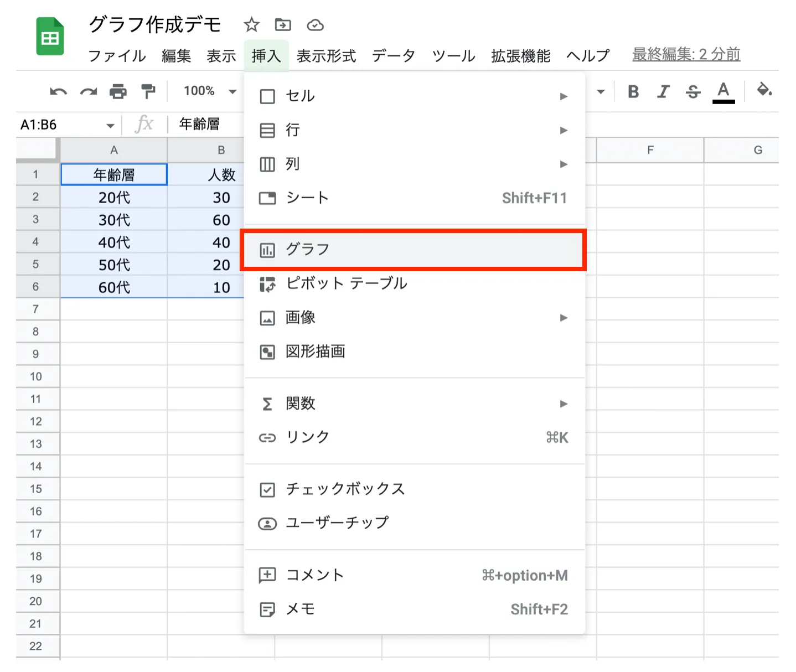Screen dimensions: 796x672
Task: Expand the 関数 submenu
Action: [414, 404]
